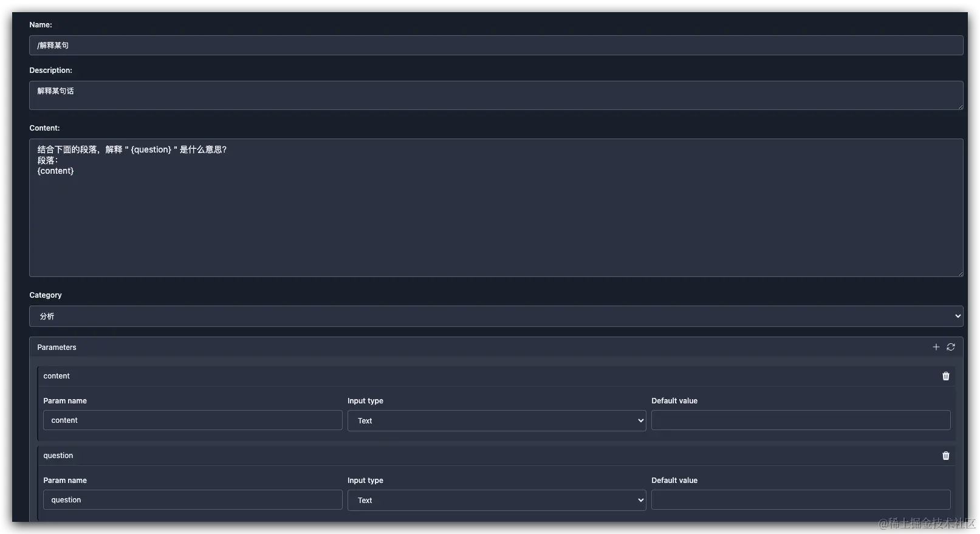Click the Description: label
The image size is (980, 534).
50,70
